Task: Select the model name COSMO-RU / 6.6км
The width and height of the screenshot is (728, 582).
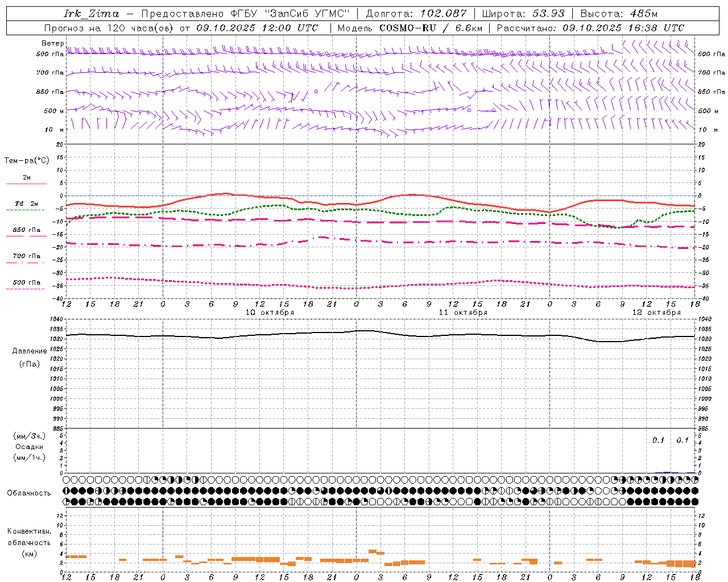Action: point(431,28)
